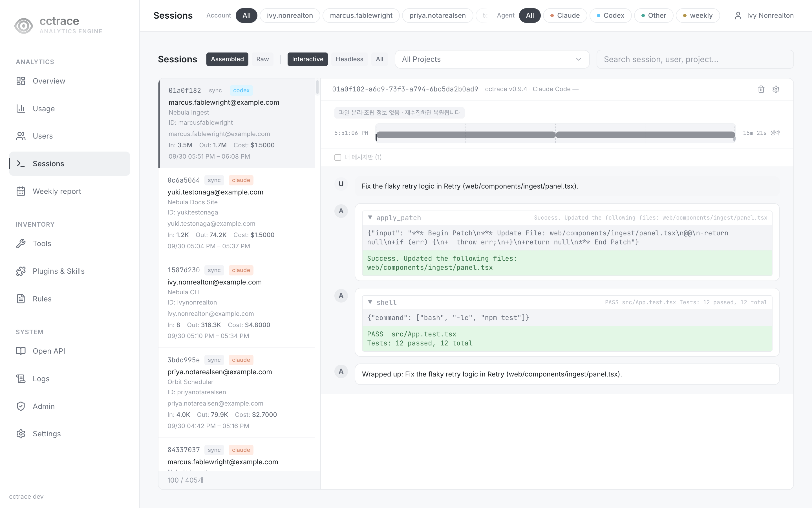Select the Interactive mode filter

307,59
